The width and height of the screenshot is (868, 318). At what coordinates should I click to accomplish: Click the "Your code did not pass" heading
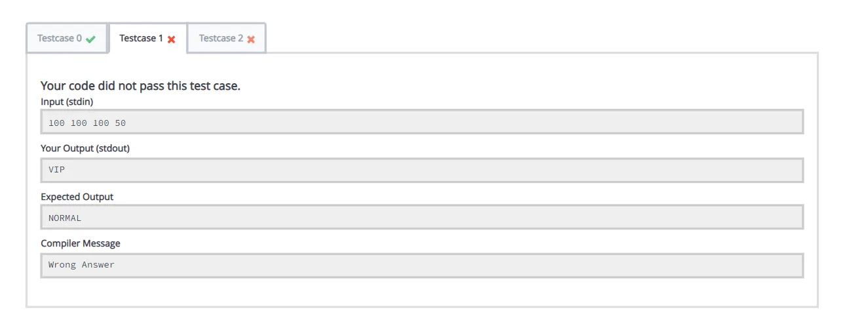coord(140,86)
